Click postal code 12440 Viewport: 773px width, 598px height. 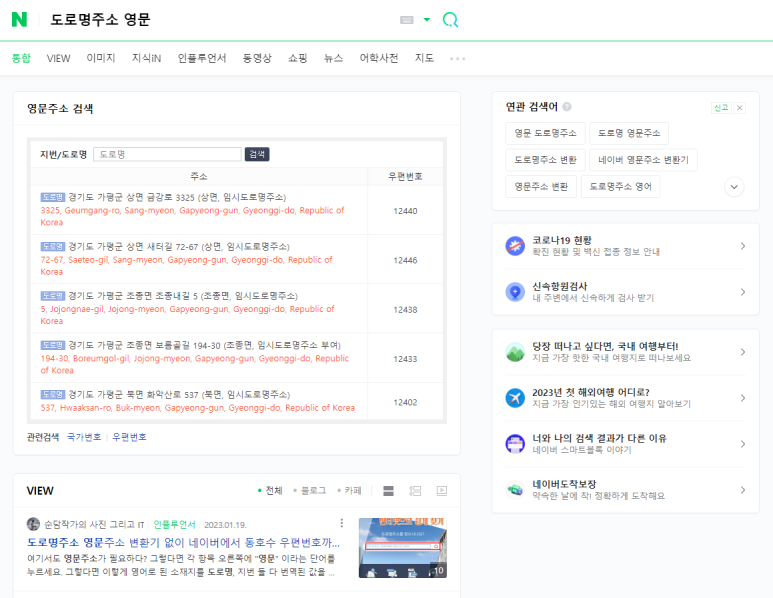point(405,211)
